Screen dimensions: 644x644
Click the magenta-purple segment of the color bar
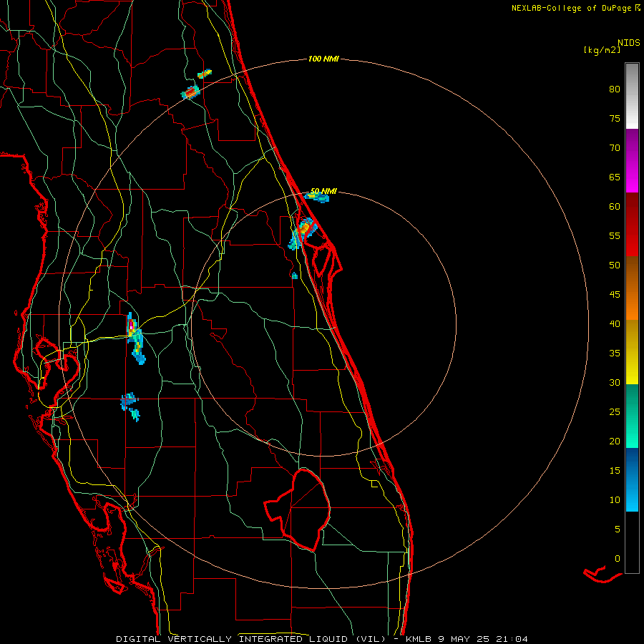point(632,160)
